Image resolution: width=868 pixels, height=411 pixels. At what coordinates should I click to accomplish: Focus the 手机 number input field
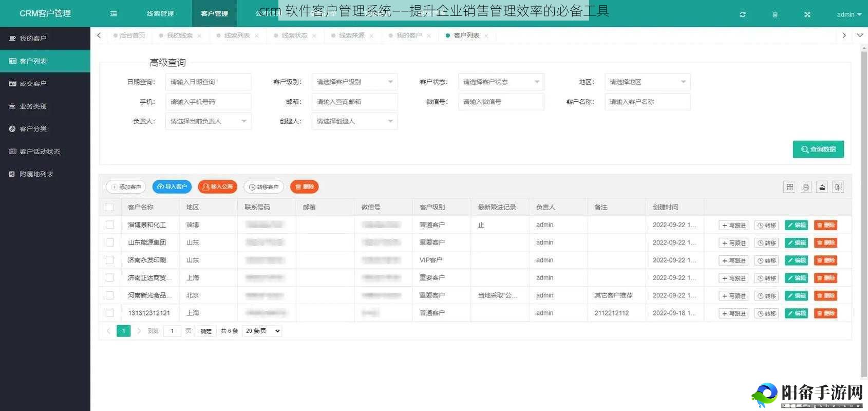tap(208, 102)
